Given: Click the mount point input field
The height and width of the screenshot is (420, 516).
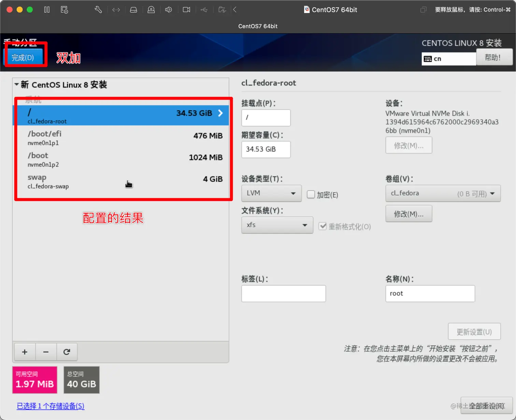Looking at the screenshot, I should (266, 118).
